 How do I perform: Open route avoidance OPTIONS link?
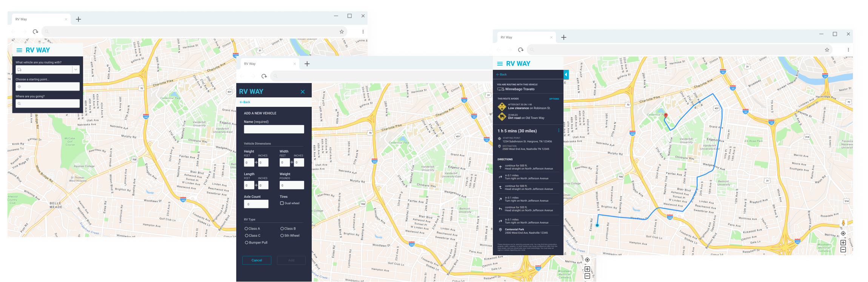[x=554, y=99]
